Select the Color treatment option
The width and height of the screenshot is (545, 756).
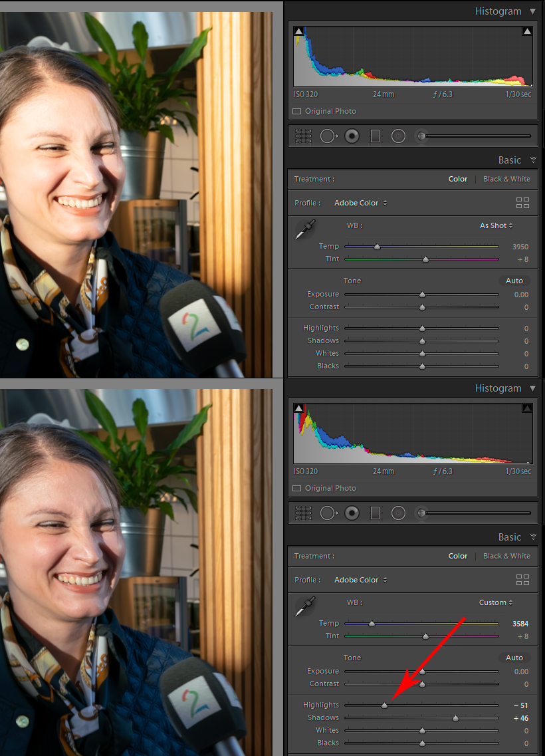pos(458,179)
